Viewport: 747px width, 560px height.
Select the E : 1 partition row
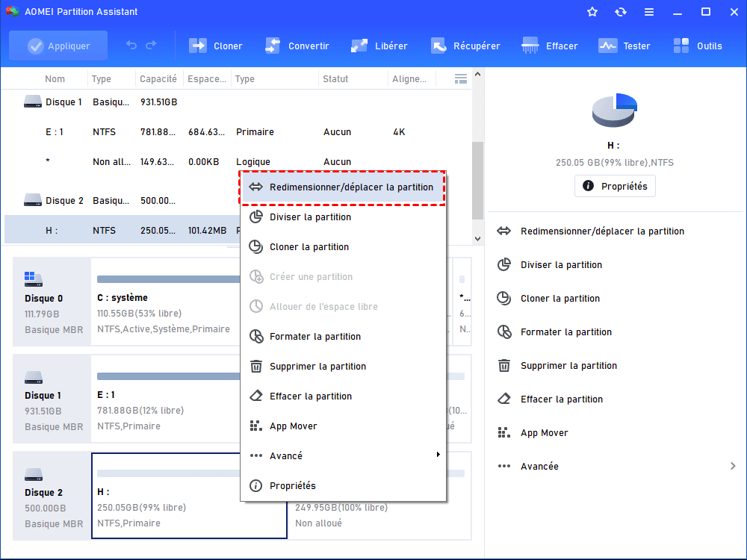point(238,132)
